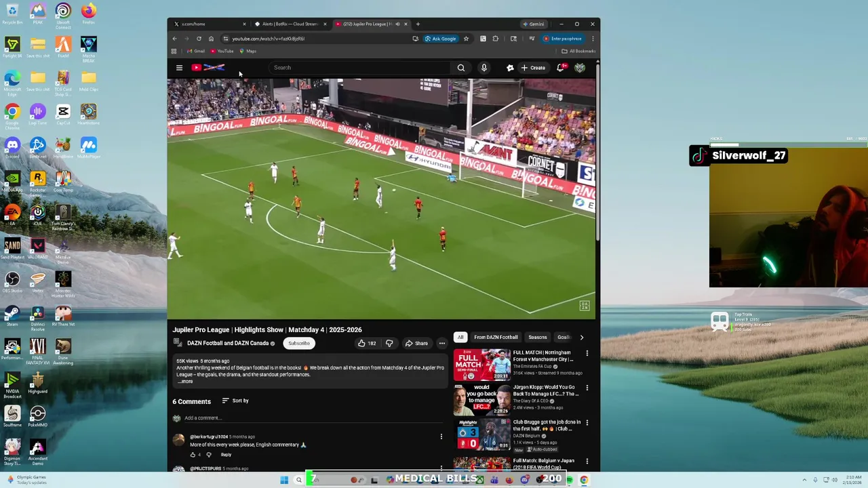The image size is (868, 488).
Task: Select the All filter chip
Action: click(x=460, y=337)
